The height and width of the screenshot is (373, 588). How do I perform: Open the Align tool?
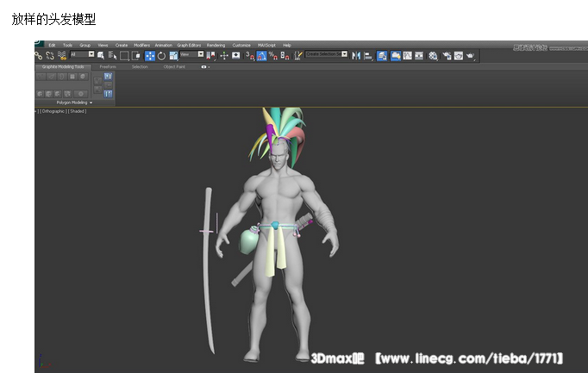click(369, 55)
